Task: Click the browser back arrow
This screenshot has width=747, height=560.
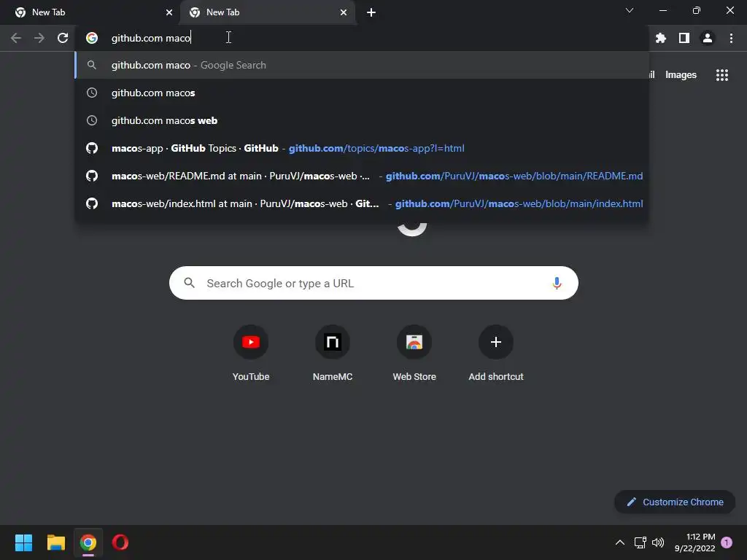Action: (16, 38)
